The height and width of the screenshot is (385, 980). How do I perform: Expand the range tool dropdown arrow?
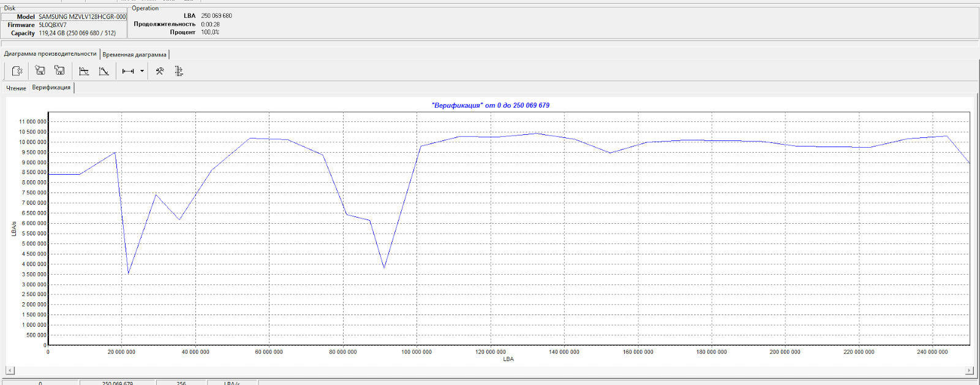[x=142, y=71]
